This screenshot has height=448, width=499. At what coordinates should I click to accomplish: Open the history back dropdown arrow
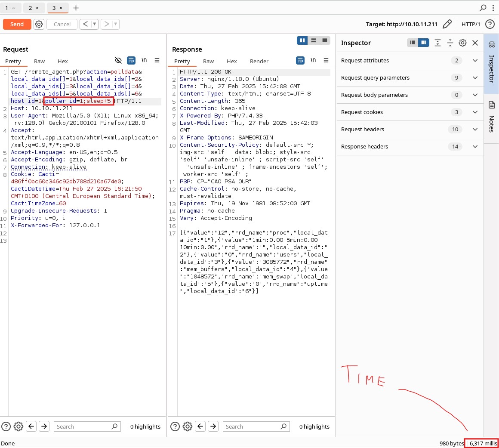(x=95, y=24)
